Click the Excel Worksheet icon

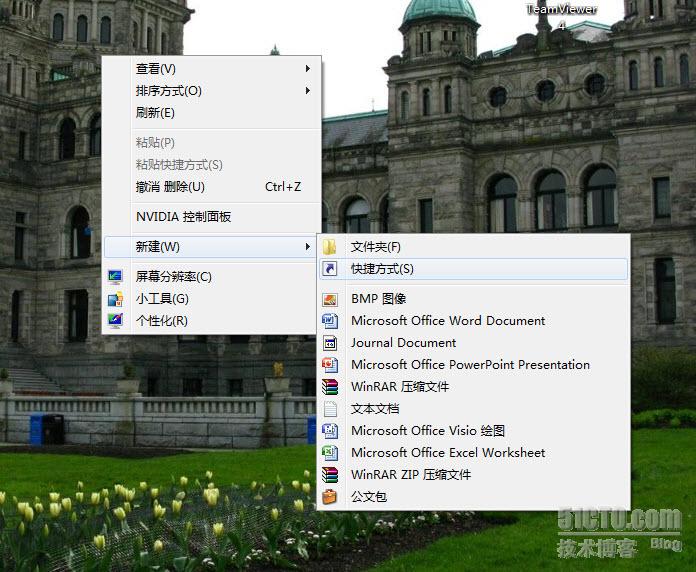pyautogui.click(x=329, y=452)
